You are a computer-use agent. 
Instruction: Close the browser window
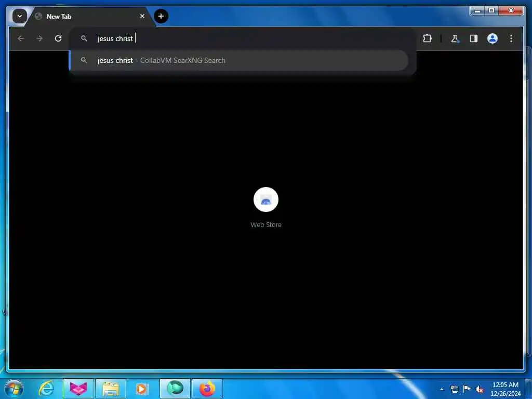[x=511, y=10]
